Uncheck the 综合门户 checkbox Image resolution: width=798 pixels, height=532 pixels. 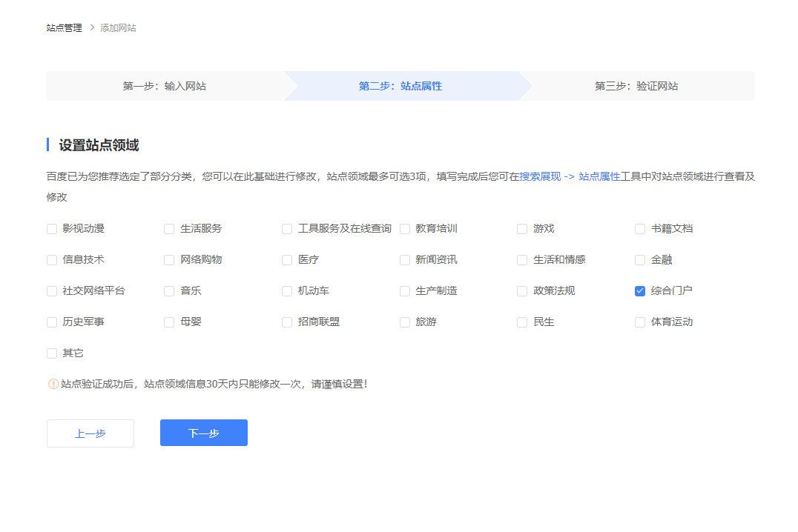click(x=640, y=291)
